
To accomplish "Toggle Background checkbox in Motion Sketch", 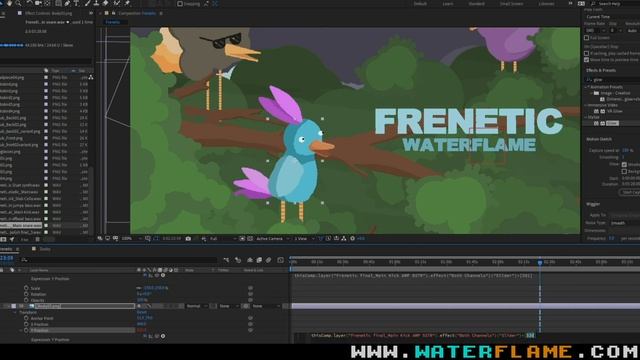I will (624, 171).
